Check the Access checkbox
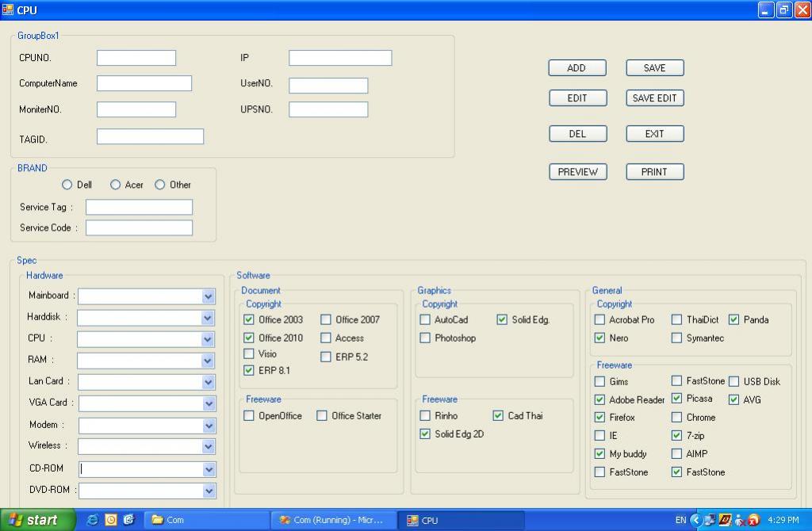This screenshot has width=812, height=531. click(x=326, y=338)
